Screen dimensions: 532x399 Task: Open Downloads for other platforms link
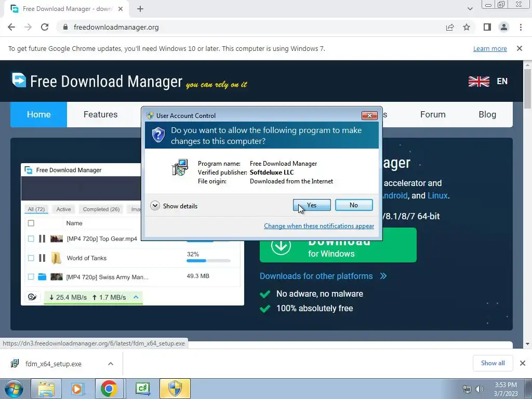pos(323,276)
